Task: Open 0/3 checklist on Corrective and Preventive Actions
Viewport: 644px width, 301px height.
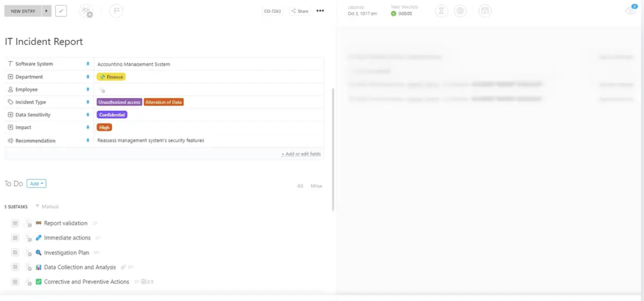Action: [x=148, y=282]
